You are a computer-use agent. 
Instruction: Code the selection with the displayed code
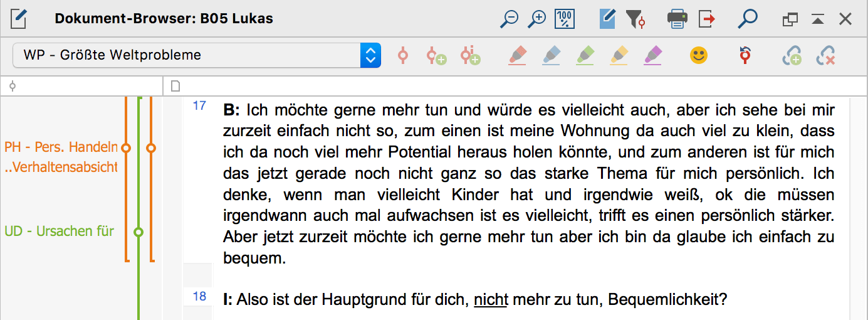[404, 55]
